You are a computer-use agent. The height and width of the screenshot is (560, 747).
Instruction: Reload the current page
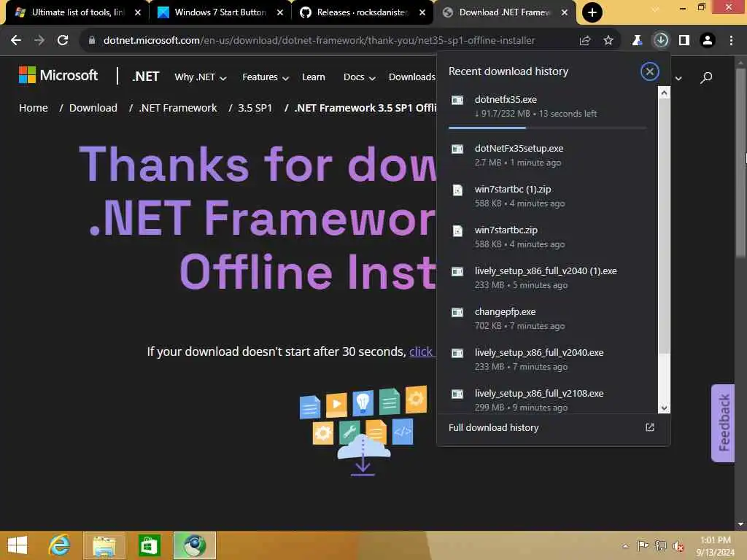click(63, 41)
